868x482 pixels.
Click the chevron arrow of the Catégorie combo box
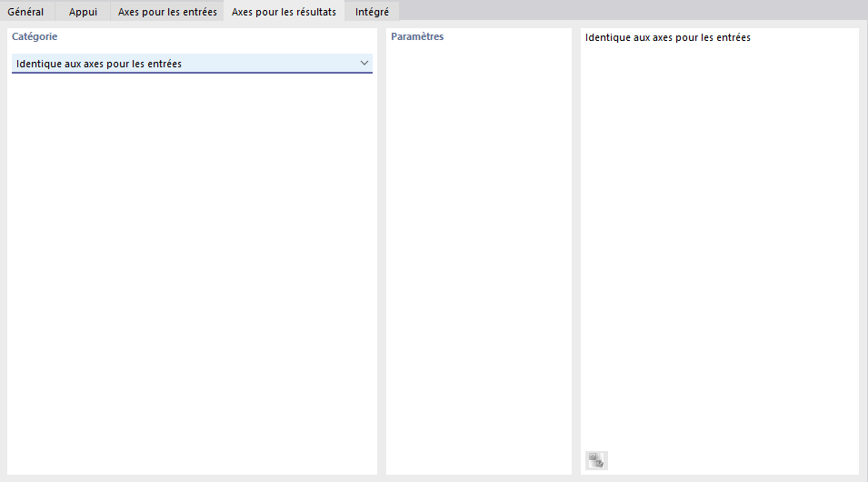(364, 63)
